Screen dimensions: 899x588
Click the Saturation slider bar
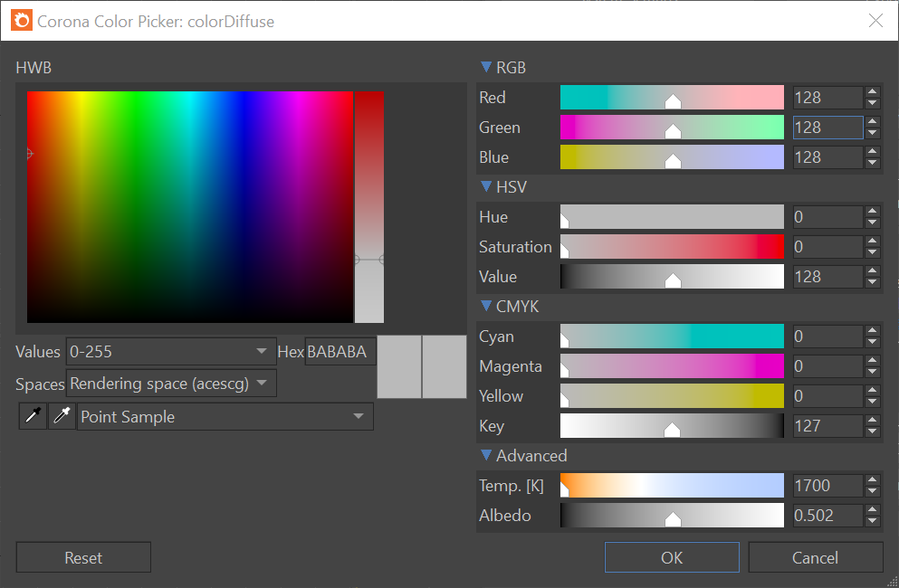click(672, 246)
